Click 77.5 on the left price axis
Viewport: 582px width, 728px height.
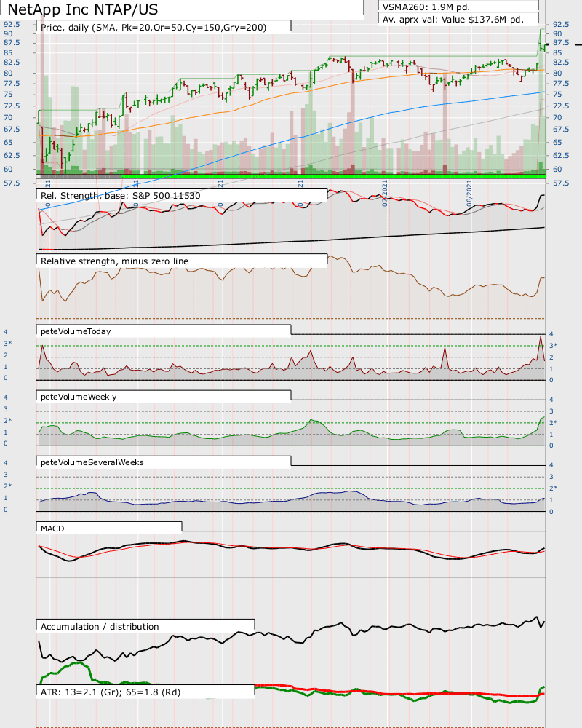(x=12, y=83)
